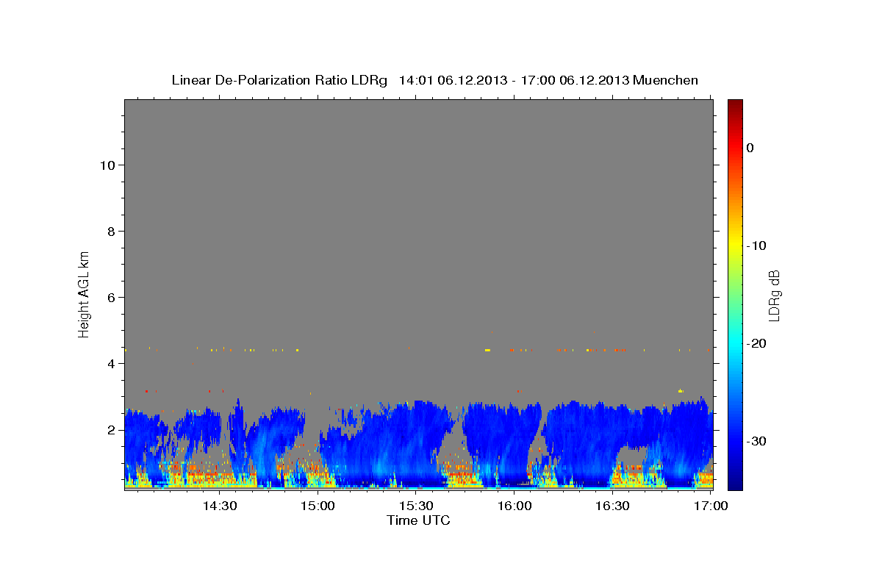Click the green section of the colorbar
Screen dimensions: 882x588
[x=735, y=294]
